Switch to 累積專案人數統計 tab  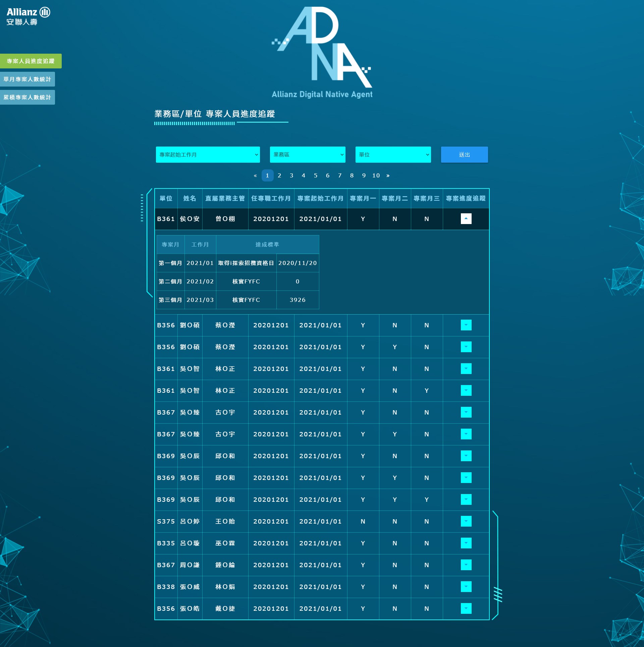pyautogui.click(x=27, y=97)
